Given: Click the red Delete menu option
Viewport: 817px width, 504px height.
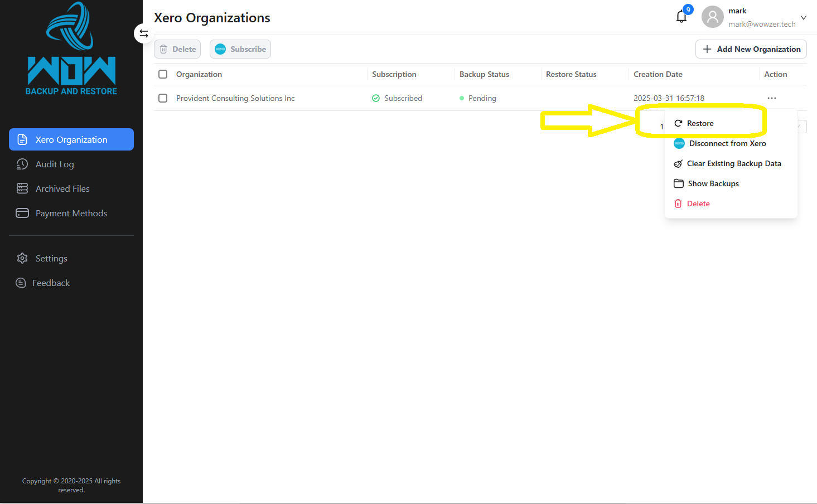Looking at the screenshot, I should [698, 203].
